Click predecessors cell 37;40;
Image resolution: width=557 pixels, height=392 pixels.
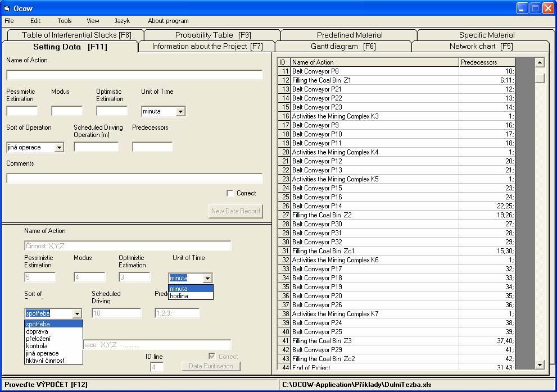coord(487,341)
